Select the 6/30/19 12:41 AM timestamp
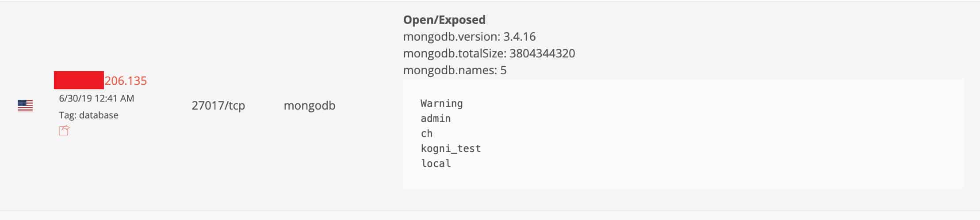The width and height of the screenshot is (980, 220). 96,99
